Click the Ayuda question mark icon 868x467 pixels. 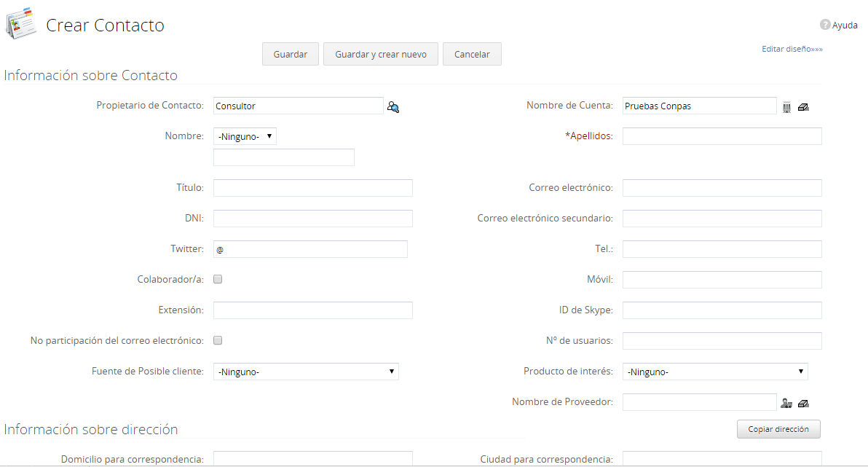(x=825, y=25)
